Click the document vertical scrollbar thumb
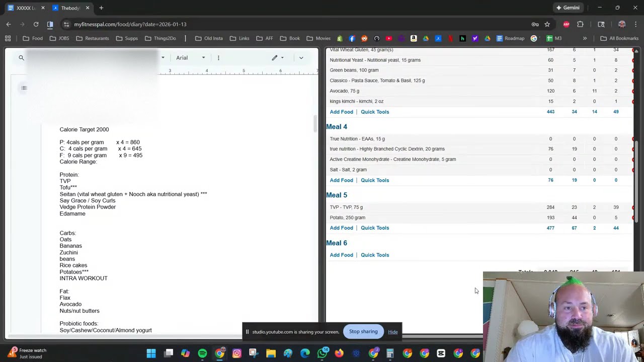 (315, 124)
